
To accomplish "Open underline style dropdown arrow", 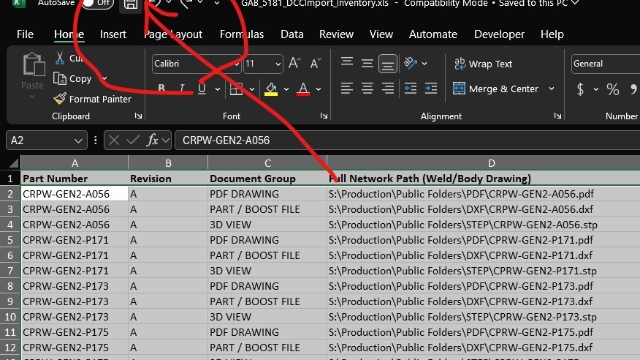I will [218, 89].
